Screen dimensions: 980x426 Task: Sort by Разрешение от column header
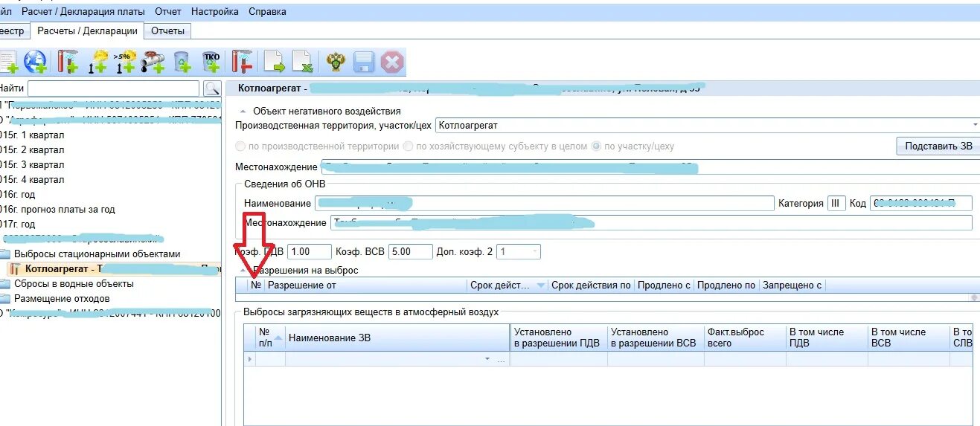[365, 285]
